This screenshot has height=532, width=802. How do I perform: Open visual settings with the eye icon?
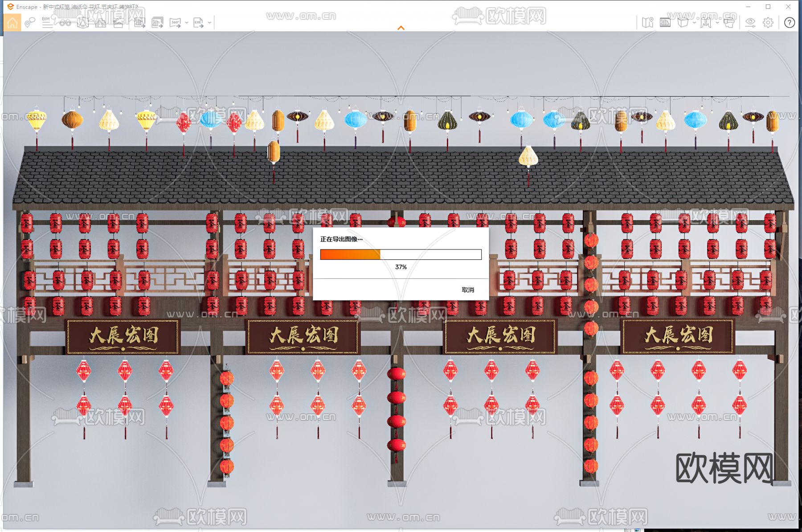point(750,23)
